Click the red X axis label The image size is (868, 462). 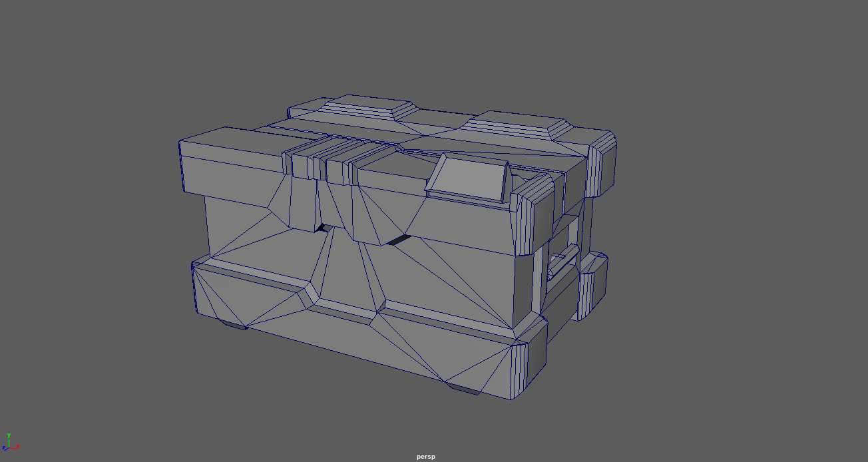(x=17, y=447)
